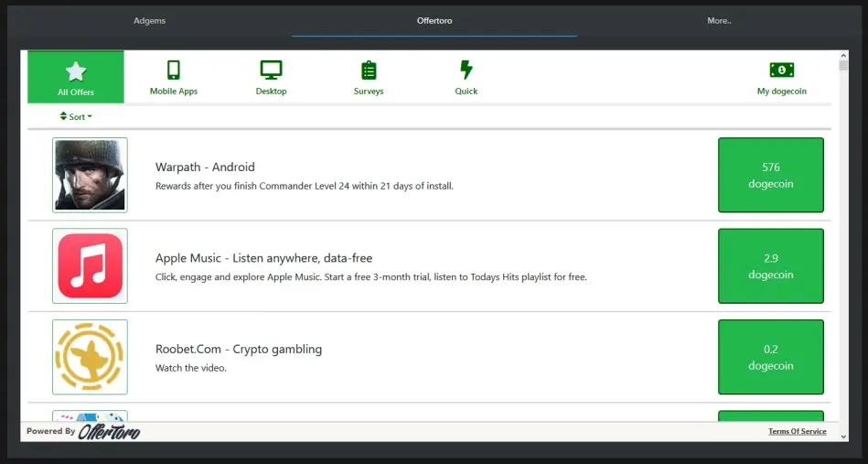868x464 pixels.
Task: Open the Apple Music offer title
Action: (263, 258)
